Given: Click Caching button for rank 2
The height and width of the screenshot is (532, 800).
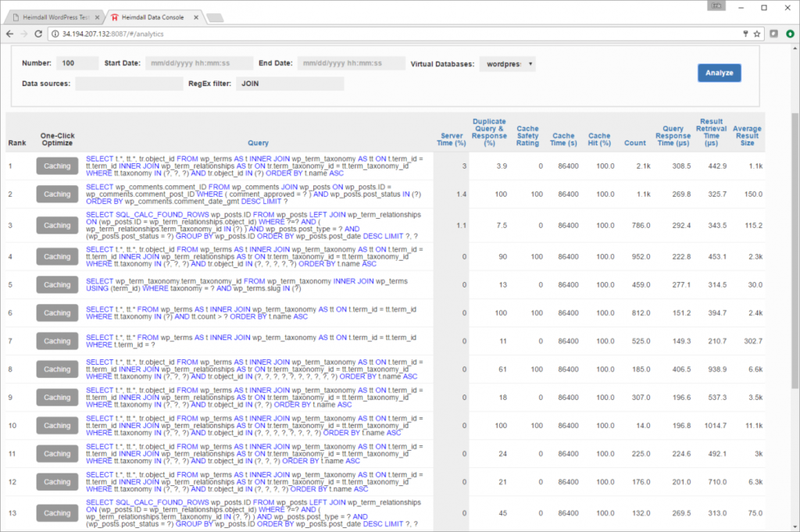Looking at the screenshot, I should [57, 194].
